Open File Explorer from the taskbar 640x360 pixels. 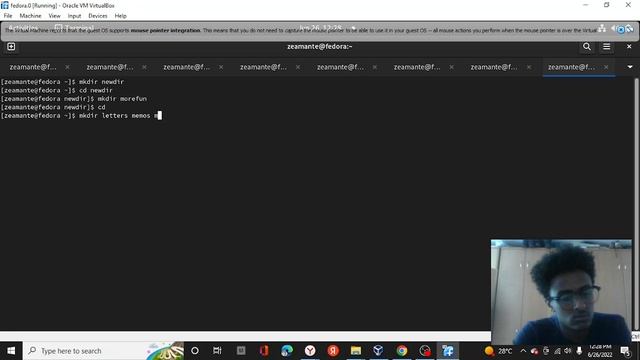click(356, 351)
